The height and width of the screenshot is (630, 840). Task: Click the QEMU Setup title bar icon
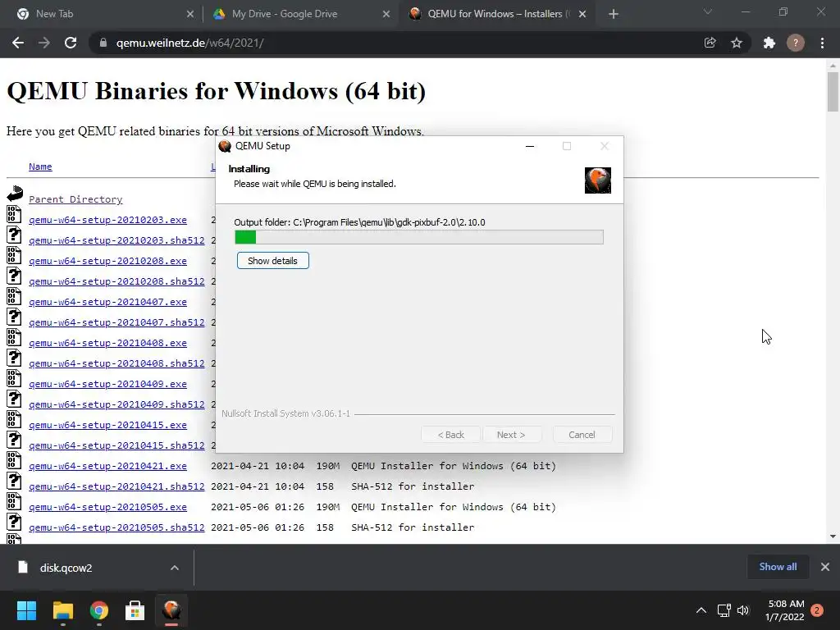point(225,146)
